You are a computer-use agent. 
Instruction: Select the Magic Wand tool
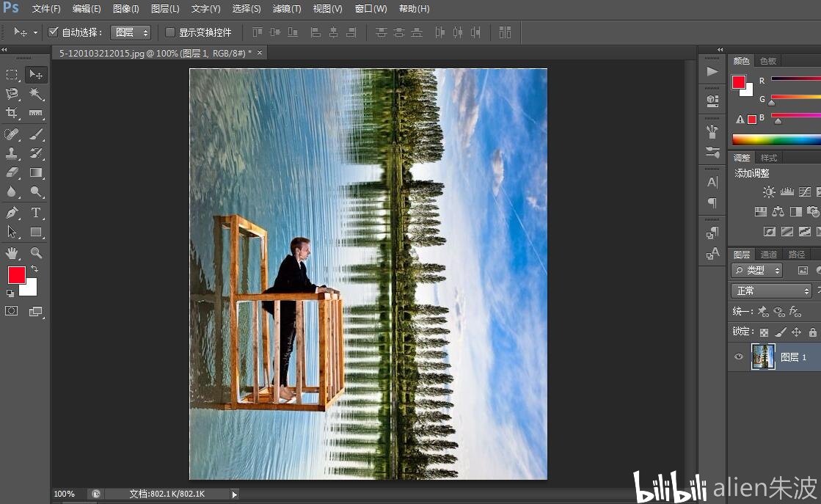click(x=36, y=94)
